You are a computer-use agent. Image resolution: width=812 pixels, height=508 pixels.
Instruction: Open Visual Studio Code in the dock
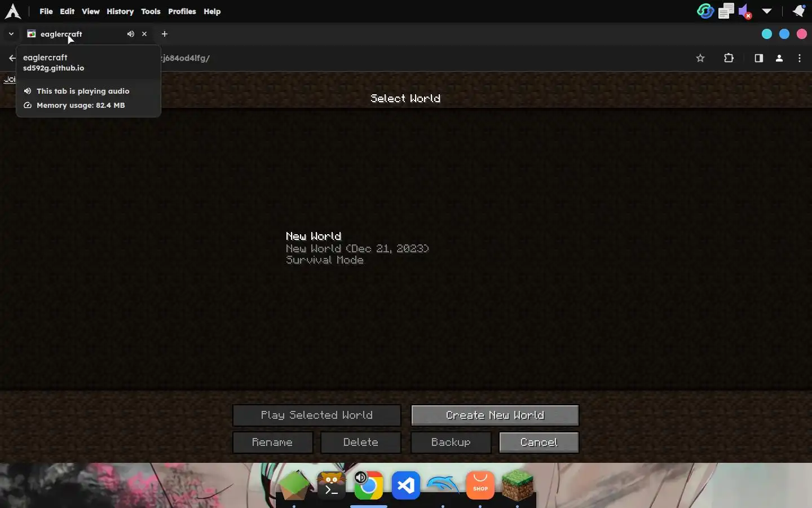click(406, 485)
